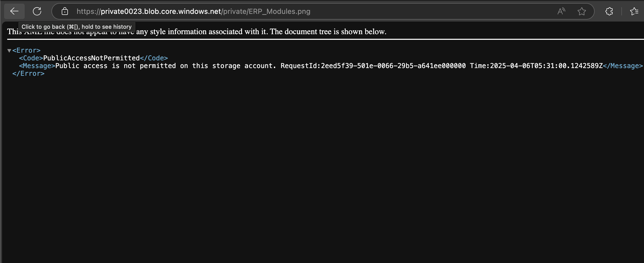Reload the page with the refresh icon
This screenshot has height=263, width=644.
[x=37, y=11]
